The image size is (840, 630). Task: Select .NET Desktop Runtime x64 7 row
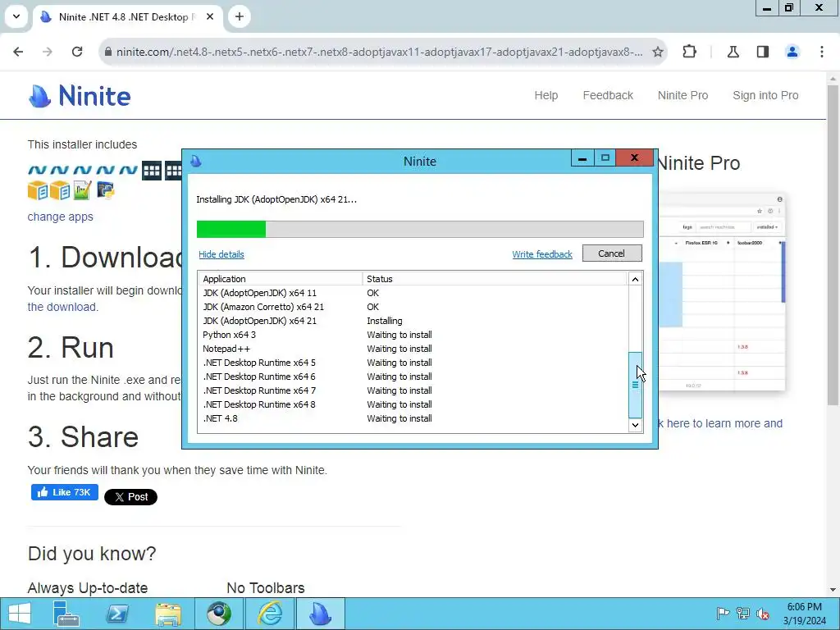click(x=413, y=390)
